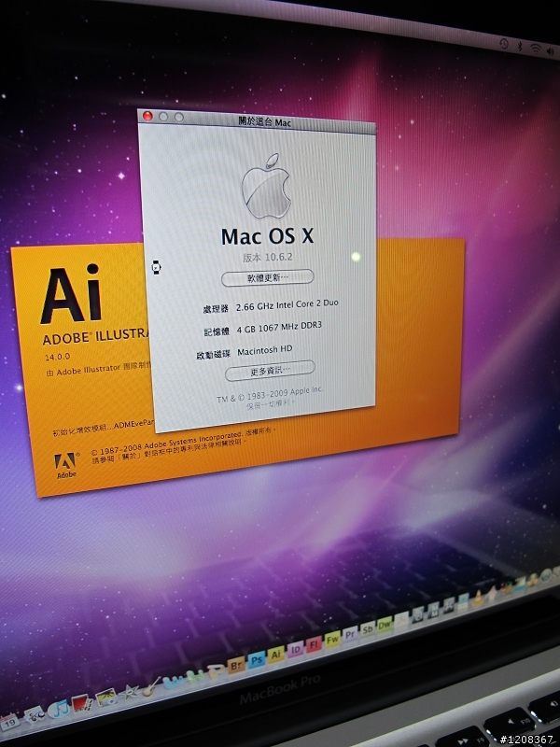
Task: Open the Wi-Fi menu bar icon
Action: pos(536,49)
